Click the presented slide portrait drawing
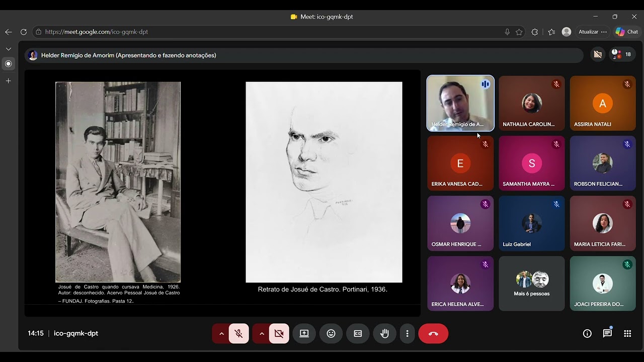The width and height of the screenshot is (644, 362). (x=324, y=182)
